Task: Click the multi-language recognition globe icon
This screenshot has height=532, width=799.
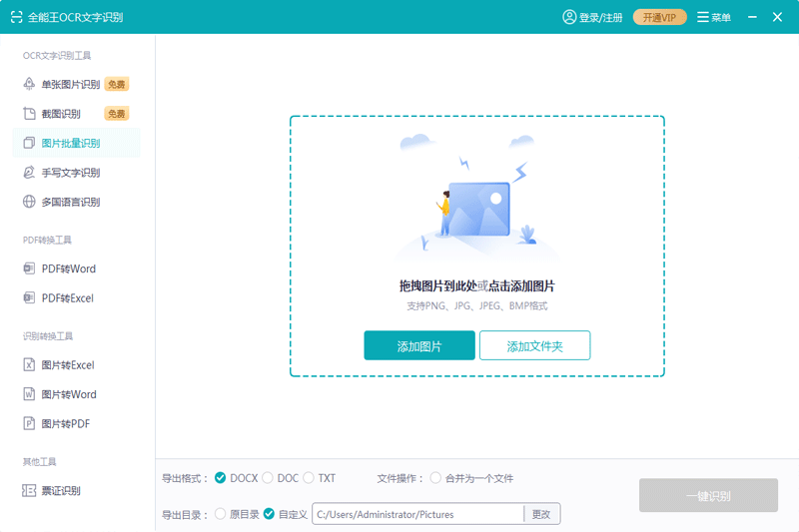Action: coord(29,202)
